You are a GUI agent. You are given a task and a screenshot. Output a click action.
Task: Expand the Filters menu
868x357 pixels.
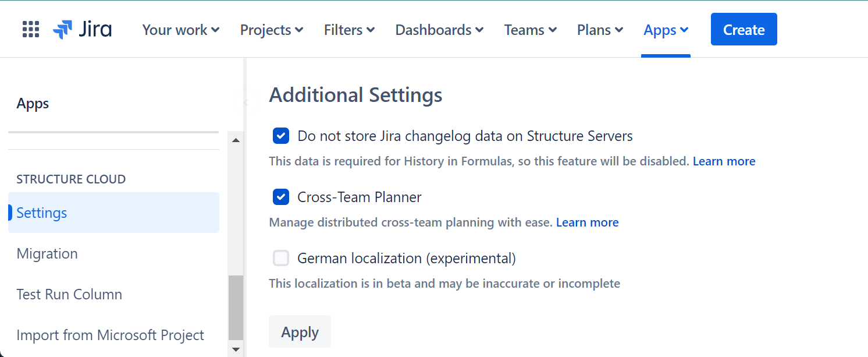(x=348, y=30)
